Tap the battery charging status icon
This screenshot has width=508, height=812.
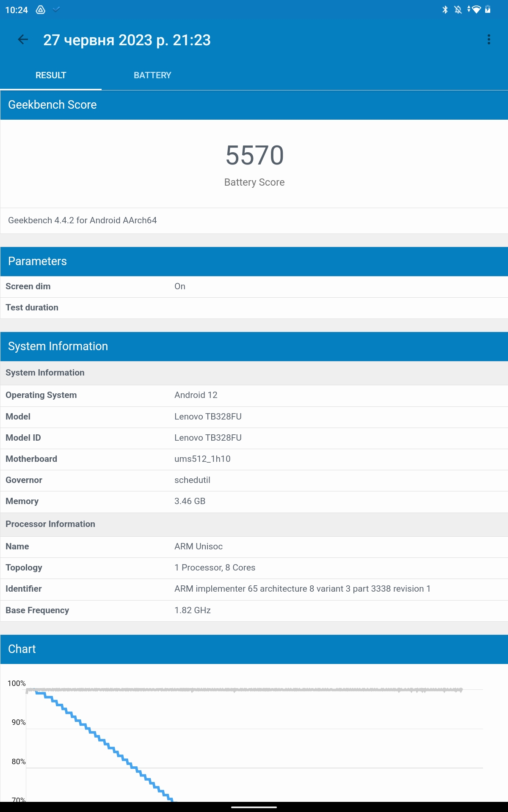(488, 10)
